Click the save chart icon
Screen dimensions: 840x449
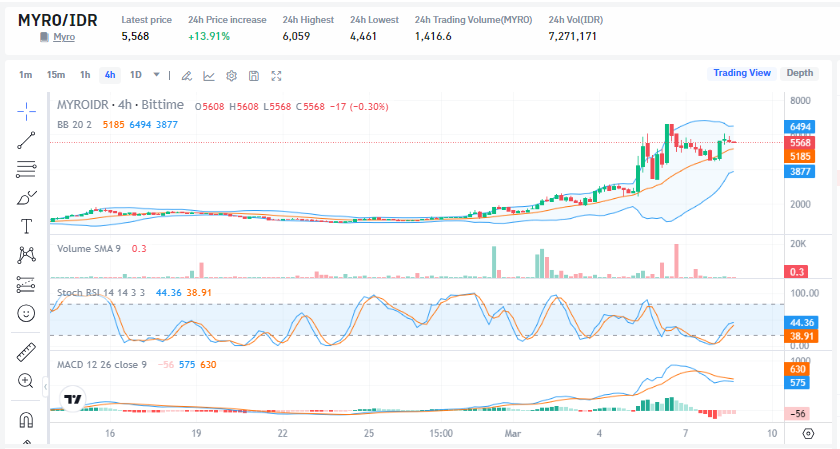click(x=254, y=76)
